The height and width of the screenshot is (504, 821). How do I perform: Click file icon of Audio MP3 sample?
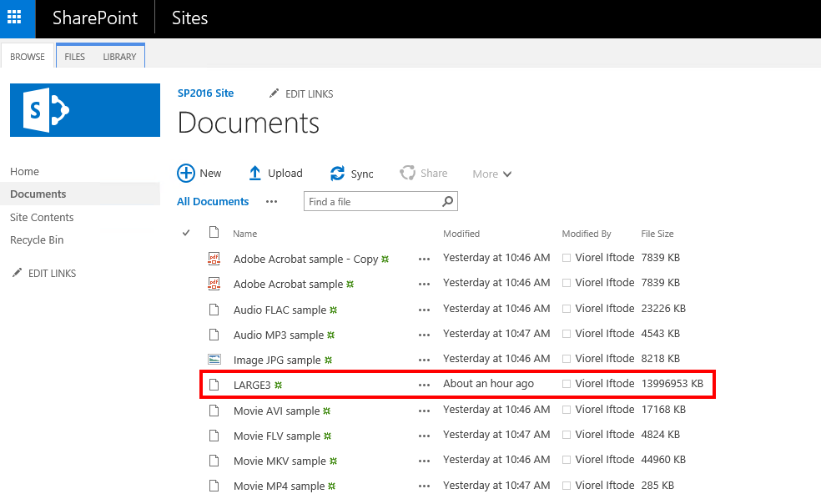click(214, 335)
